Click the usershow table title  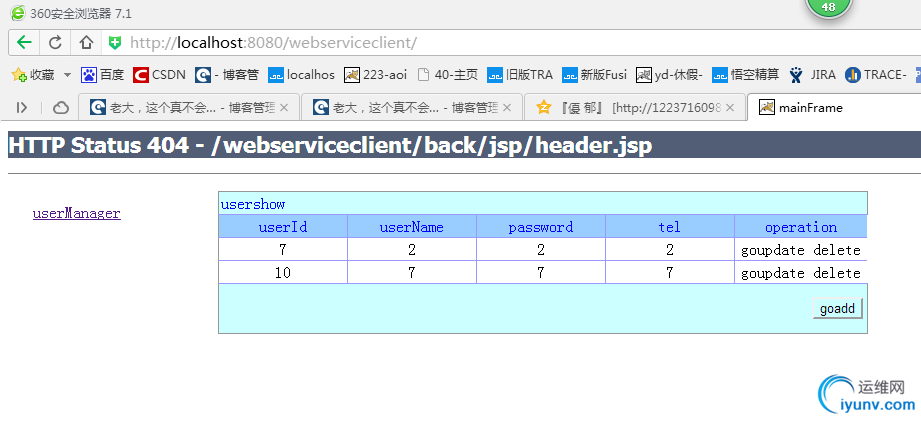coord(253,204)
